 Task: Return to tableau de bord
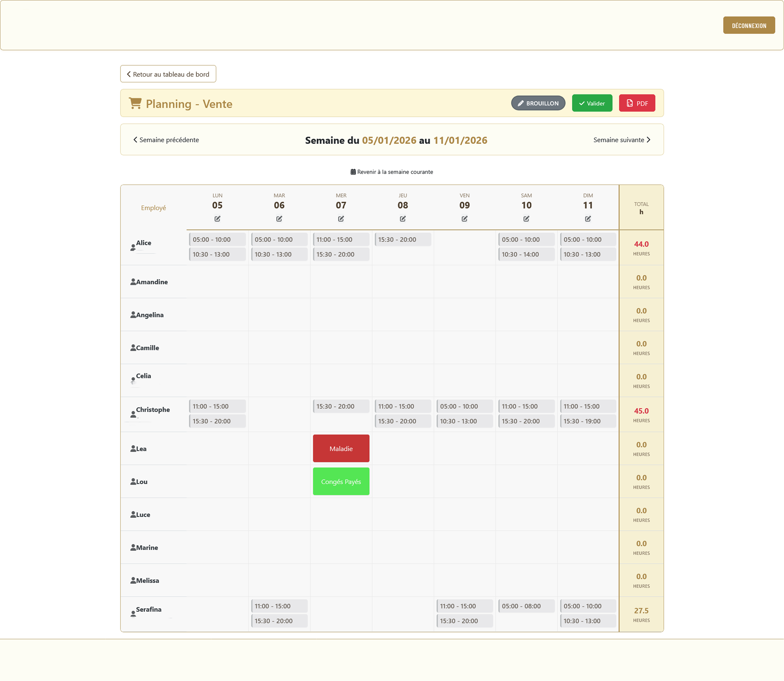168,74
